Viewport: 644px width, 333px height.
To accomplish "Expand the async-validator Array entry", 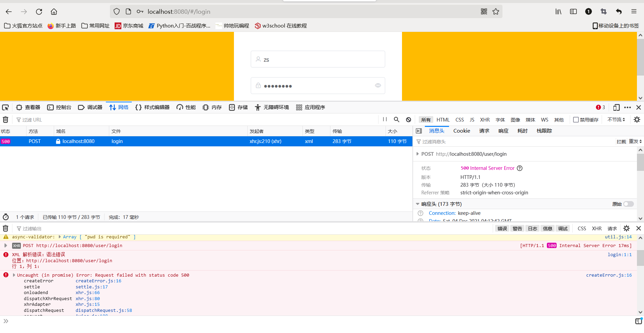I will point(60,237).
